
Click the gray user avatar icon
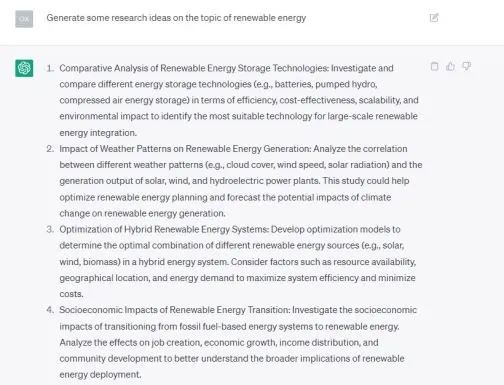point(24,19)
